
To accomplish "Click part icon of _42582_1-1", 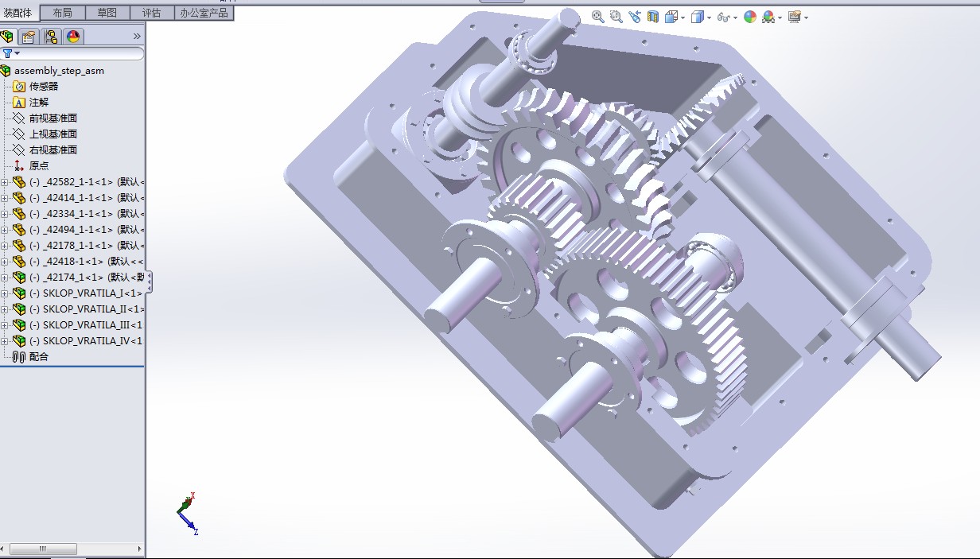I will click(x=19, y=181).
